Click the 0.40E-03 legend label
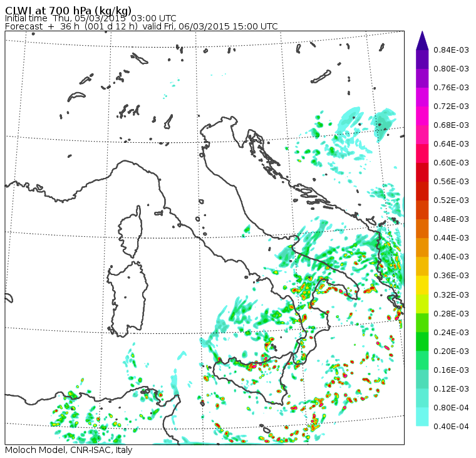This screenshot has width=476, height=458. coord(451,257)
